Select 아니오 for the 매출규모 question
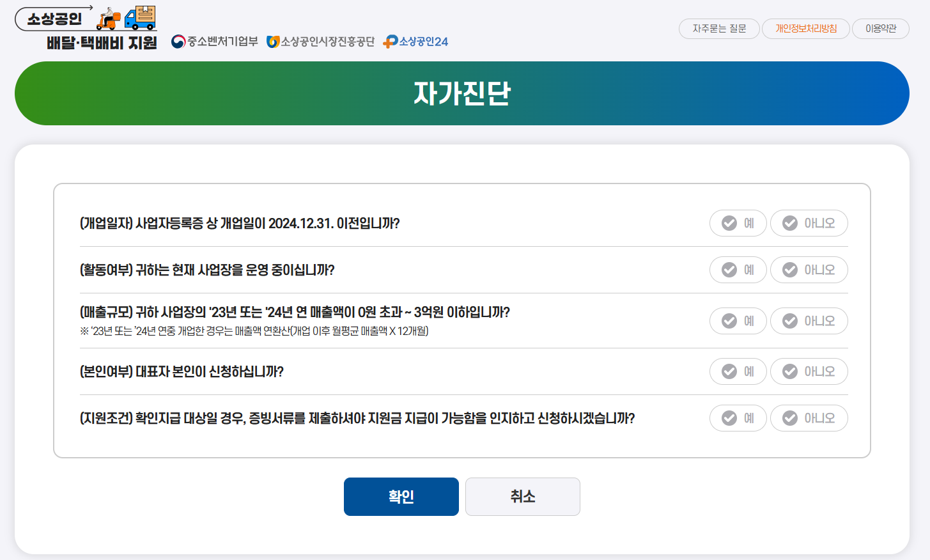This screenshot has height=560, width=930. click(x=809, y=320)
